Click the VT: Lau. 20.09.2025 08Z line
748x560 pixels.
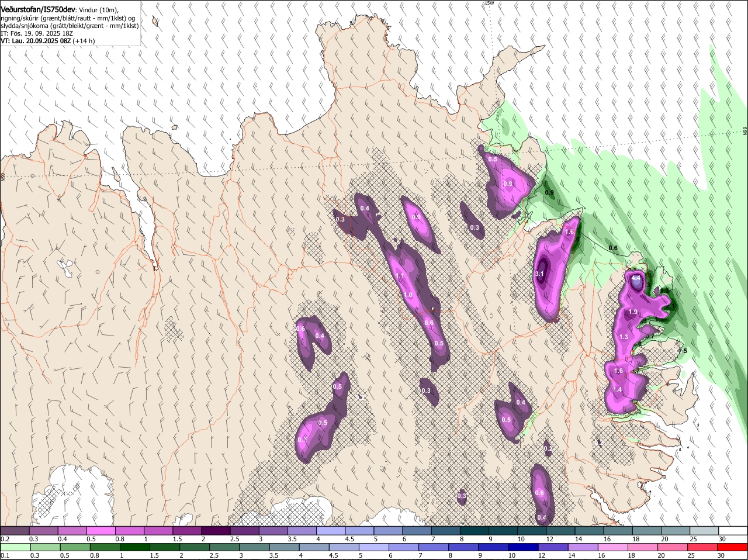(47, 41)
